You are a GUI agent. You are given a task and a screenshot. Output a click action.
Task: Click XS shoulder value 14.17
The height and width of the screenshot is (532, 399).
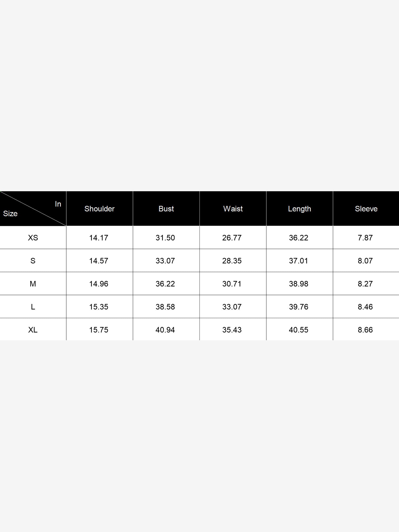point(99,238)
